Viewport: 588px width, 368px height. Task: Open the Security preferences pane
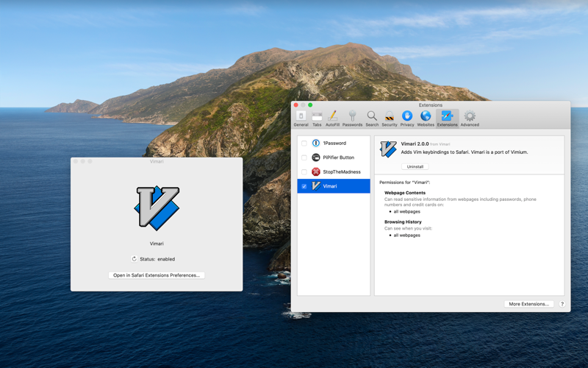point(390,118)
